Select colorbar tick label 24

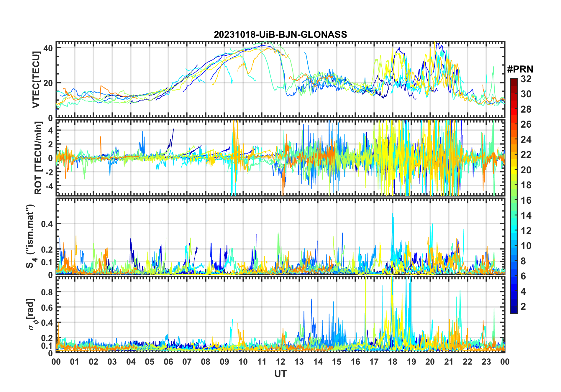[x=526, y=139]
